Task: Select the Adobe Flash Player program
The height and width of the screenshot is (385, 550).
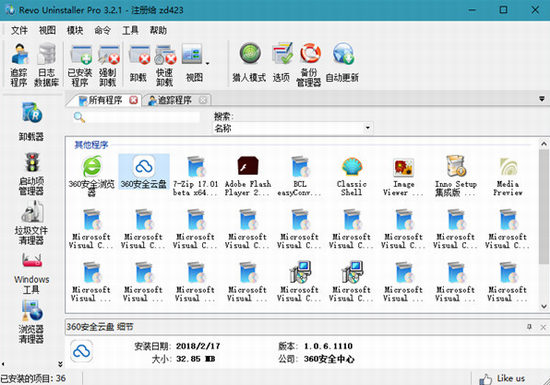Action: click(248, 176)
